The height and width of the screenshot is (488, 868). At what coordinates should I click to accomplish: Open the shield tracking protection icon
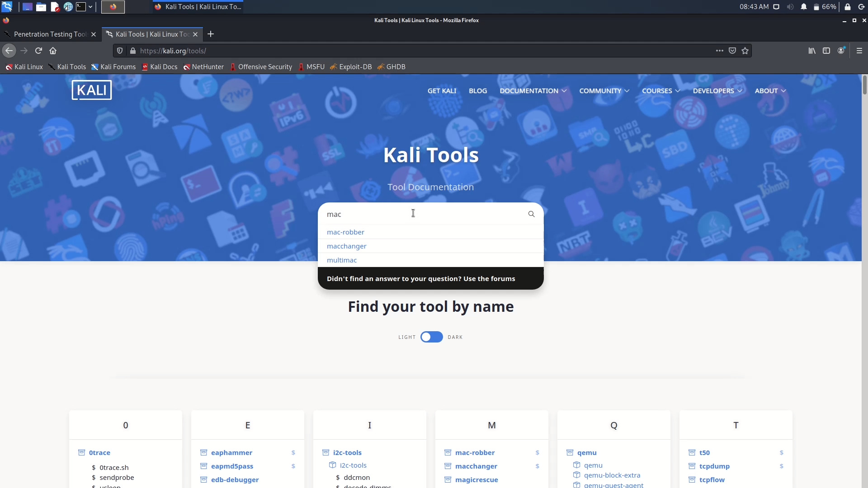click(x=119, y=51)
